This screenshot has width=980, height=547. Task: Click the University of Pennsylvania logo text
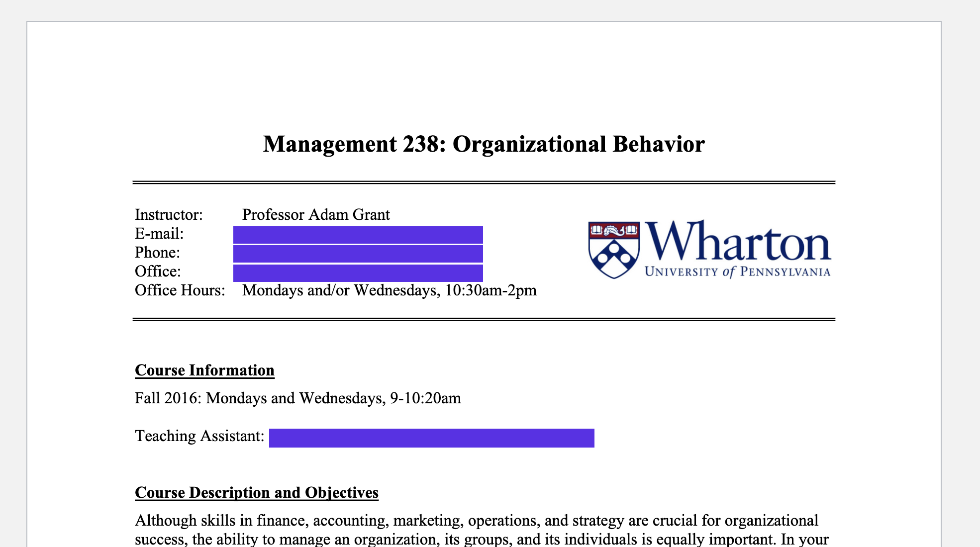tap(737, 272)
